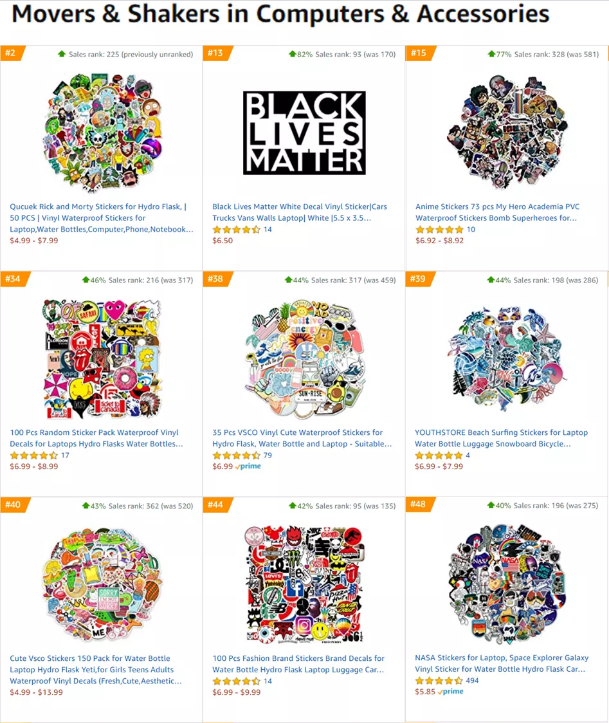
Task: Open YOUTHSTORE Beach Surfing Stickers link
Action: pos(501,438)
